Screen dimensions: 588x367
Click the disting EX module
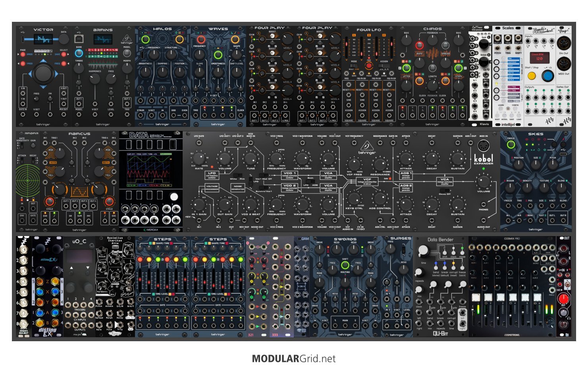click(x=48, y=286)
